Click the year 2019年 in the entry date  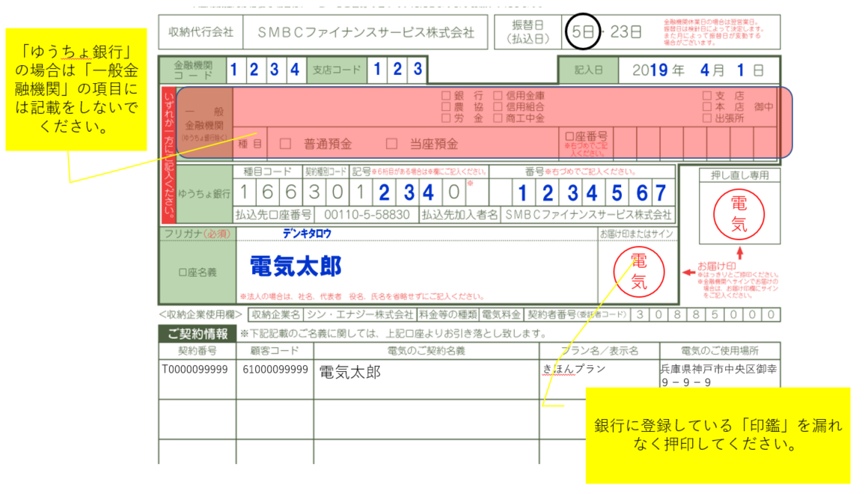658,70
